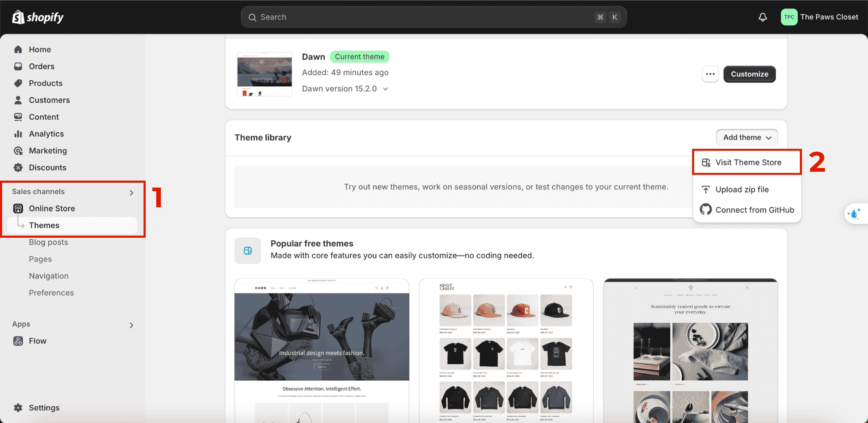Open Marketing section
This screenshot has width=868, height=423.
click(x=48, y=151)
